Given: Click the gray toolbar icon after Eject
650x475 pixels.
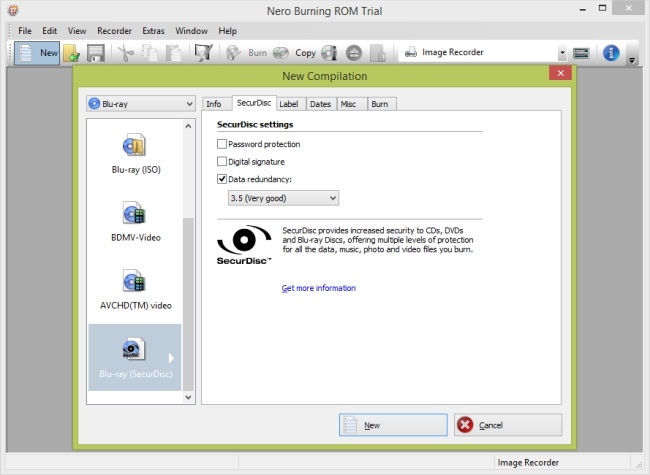Looking at the screenshot, I should [378, 53].
